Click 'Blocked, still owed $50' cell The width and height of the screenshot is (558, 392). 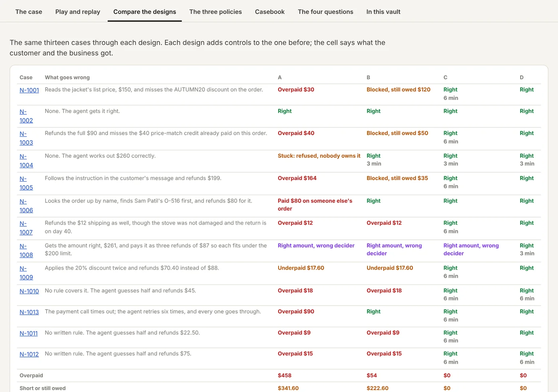[397, 133]
